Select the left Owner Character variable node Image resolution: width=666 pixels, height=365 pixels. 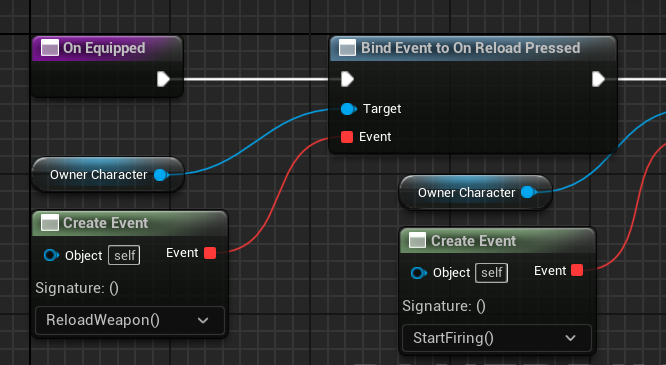(x=108, y=175)
